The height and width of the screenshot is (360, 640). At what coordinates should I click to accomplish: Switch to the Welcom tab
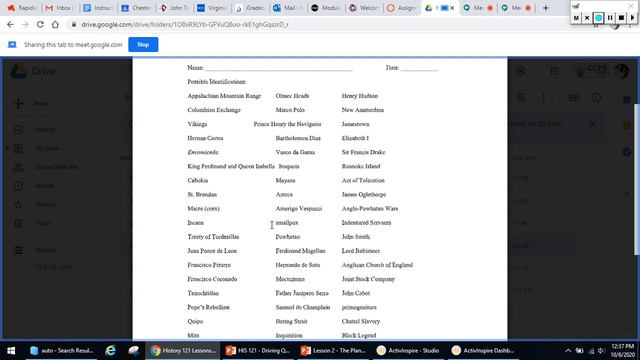[364, 8]
